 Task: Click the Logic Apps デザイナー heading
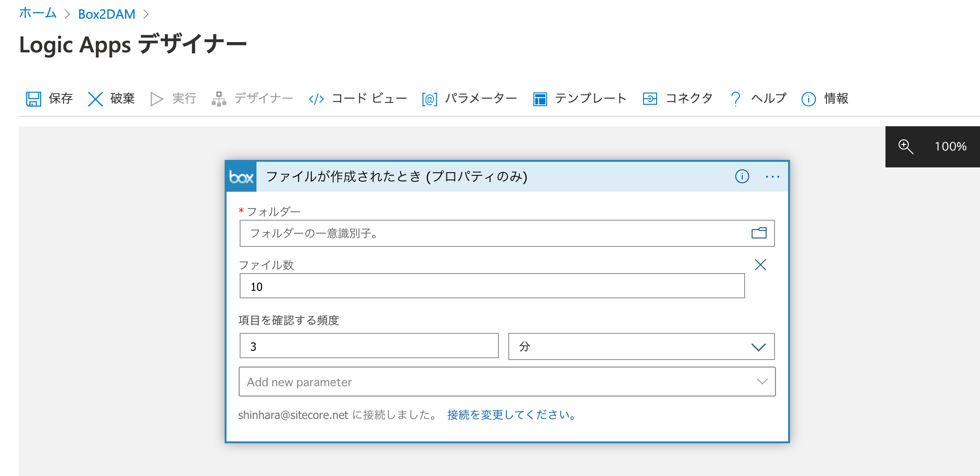(x=133, y=45)
